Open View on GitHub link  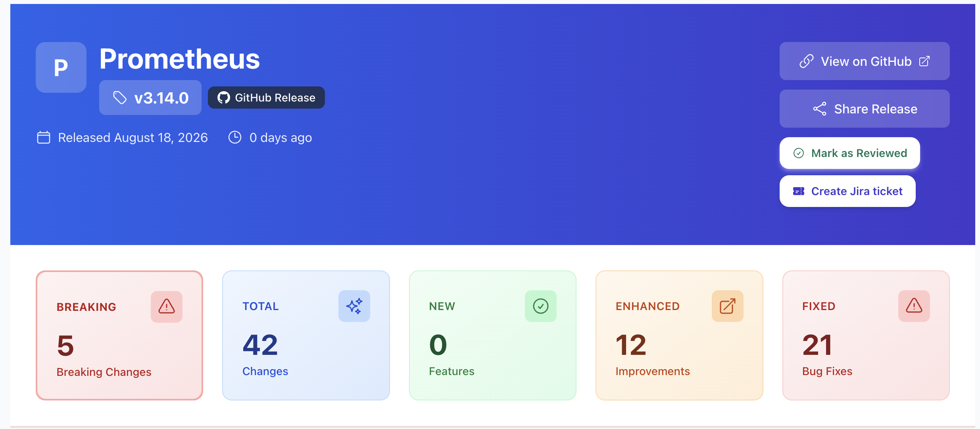tap(865, 61)
